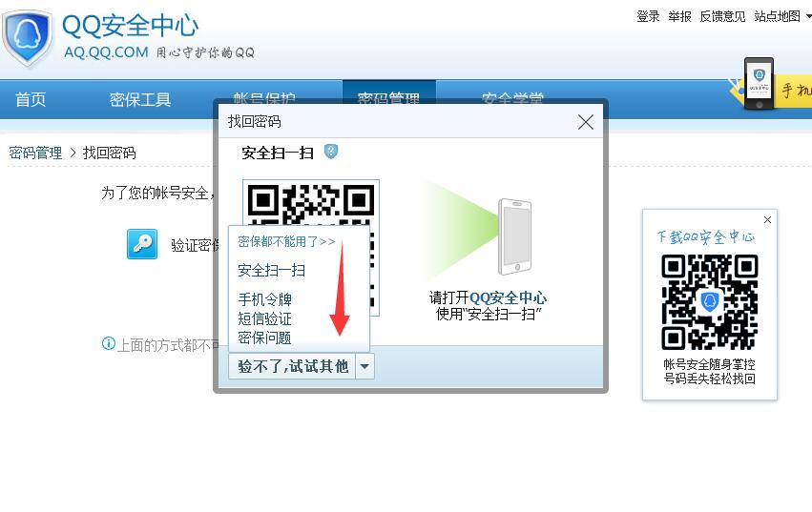Click the 反馈意见 link in the header

[722, 16]
